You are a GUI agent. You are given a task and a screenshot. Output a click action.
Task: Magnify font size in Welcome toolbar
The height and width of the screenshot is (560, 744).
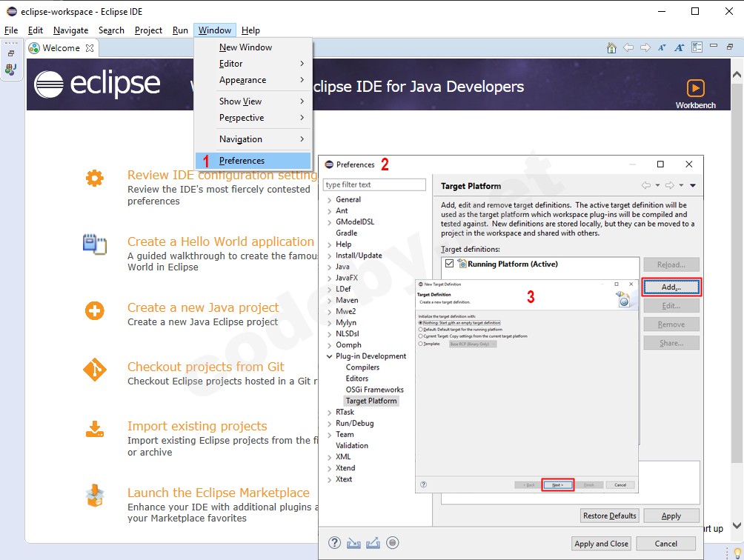[x=679, y=47]
